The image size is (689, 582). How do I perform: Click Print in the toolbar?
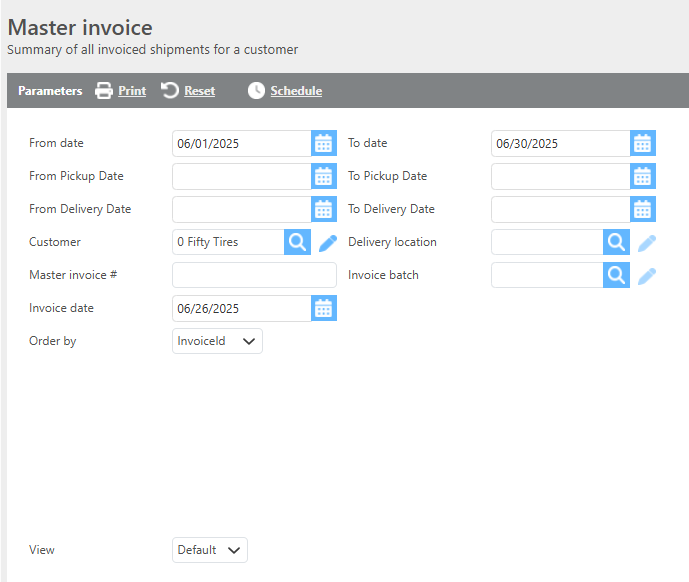click(x=121, y=91)
